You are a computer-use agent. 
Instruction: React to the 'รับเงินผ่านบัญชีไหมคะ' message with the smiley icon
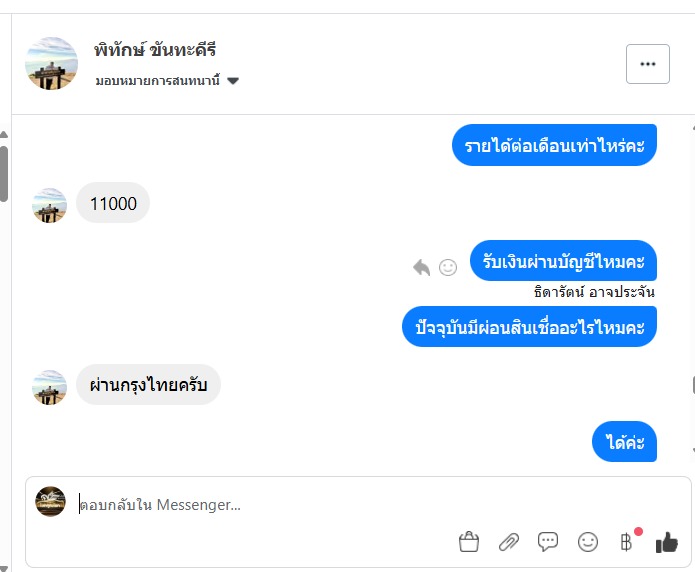(x=448, y=267)
